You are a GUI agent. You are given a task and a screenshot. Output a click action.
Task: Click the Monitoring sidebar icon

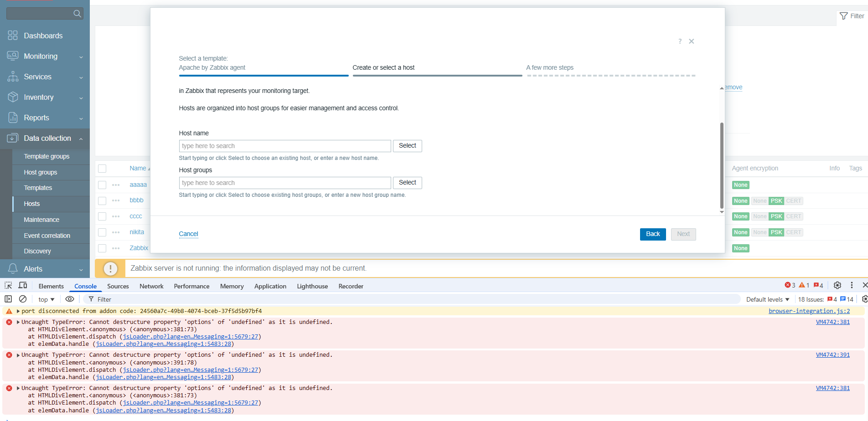coord(13,56)
